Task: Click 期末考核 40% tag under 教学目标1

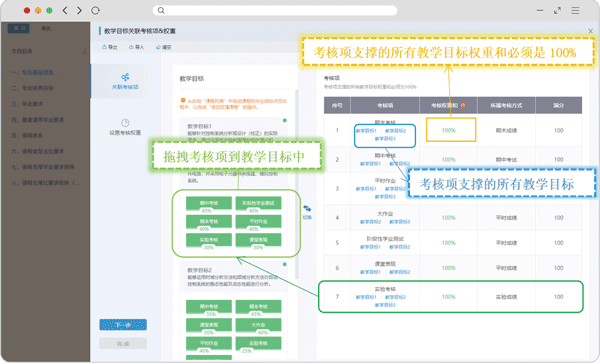Action: (x=209, y=223)
